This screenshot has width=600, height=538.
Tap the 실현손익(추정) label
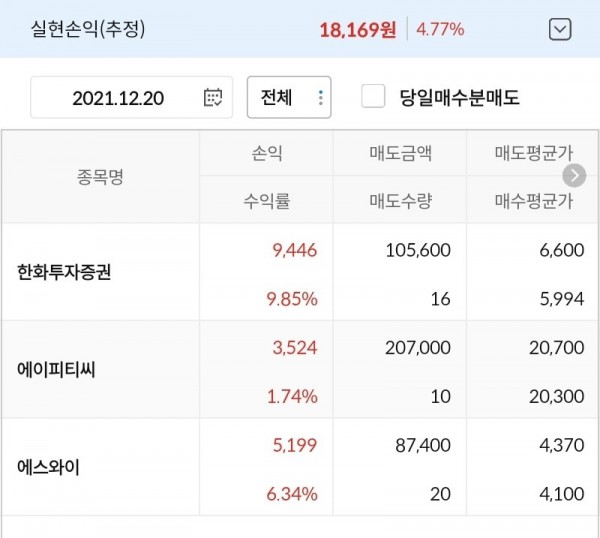coord(88,29)
